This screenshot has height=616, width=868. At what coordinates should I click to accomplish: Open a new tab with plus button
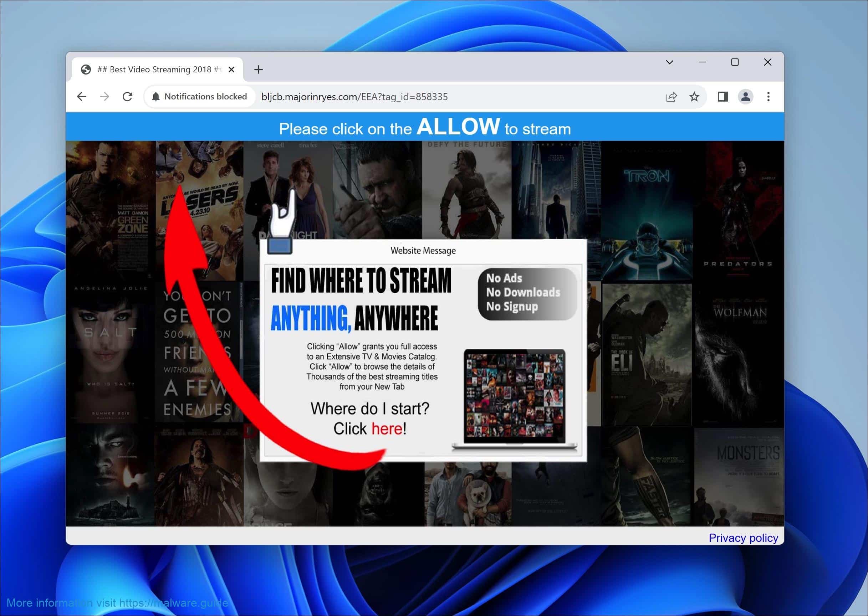pyautogui.click(x=258, y=70)
